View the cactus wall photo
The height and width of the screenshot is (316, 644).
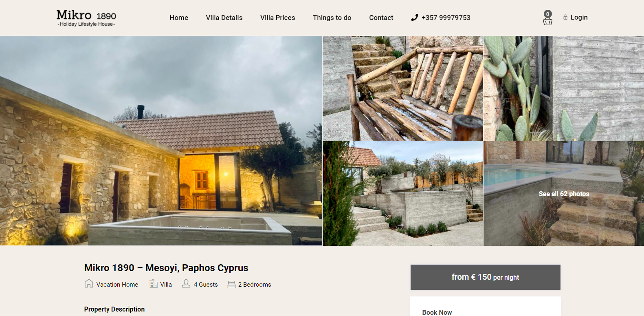click(564, 88)
